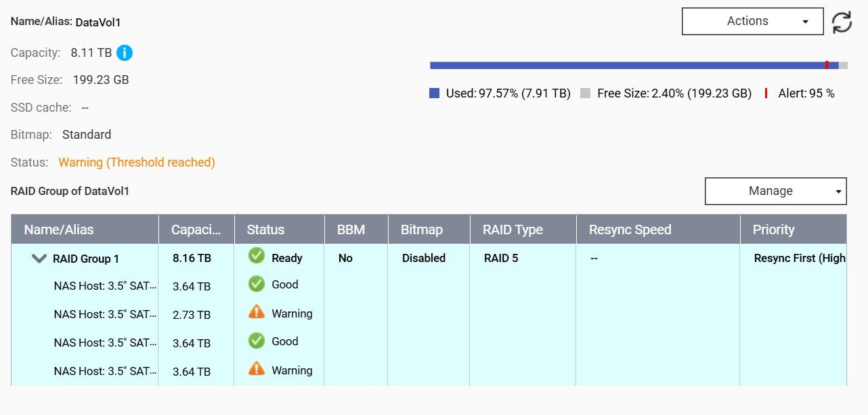Click the Resync Speed column header
Viewport: 868px width, 415px height.
click(630, 230)
